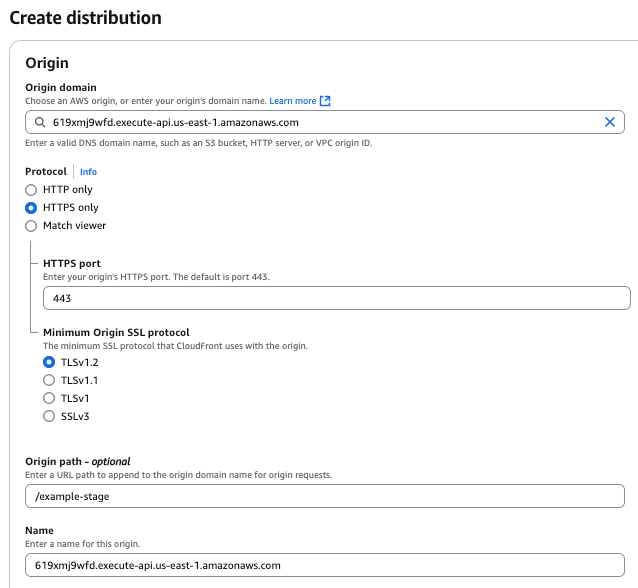Screen dimensions: 638x588
Task: Click the Origin section heading
Action: tap(47, 63)
